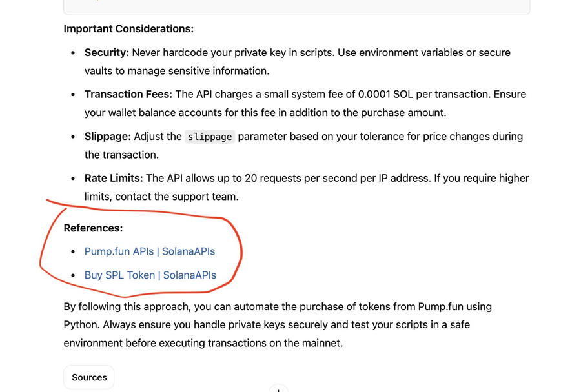Click the bold Transaction Fees label

[x=128, y=95]
